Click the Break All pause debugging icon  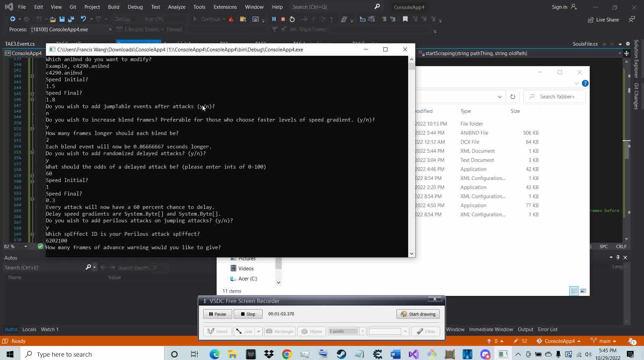274,19
